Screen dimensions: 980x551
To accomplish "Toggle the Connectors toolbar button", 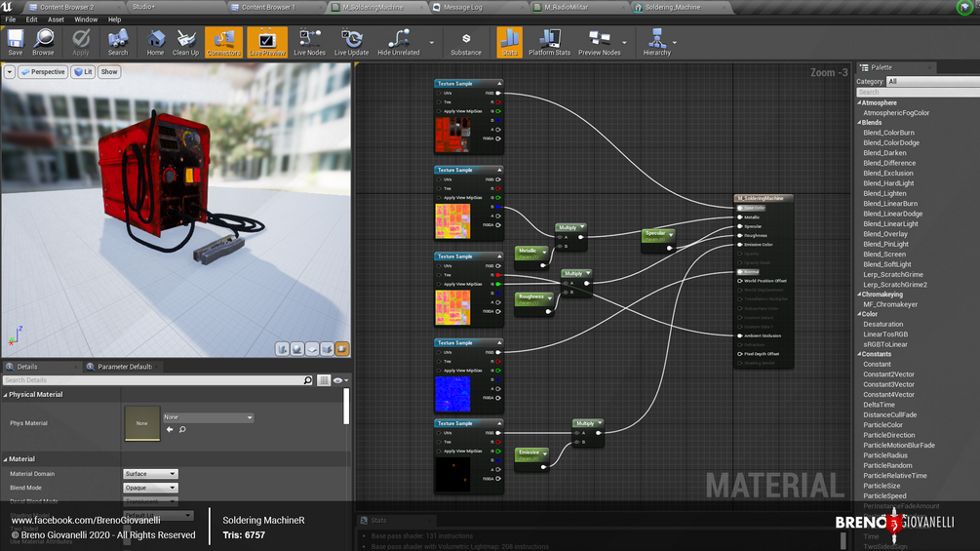I will coord(223,42).
